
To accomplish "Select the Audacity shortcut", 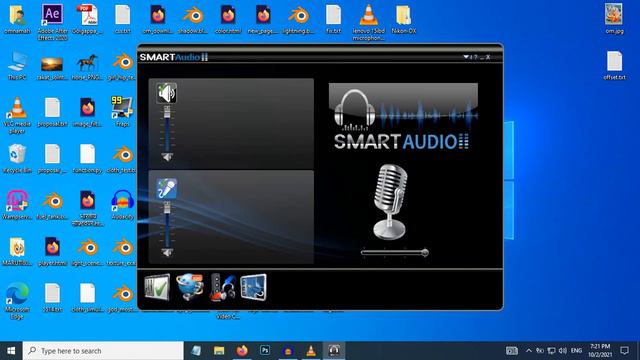I will (122, 205).
